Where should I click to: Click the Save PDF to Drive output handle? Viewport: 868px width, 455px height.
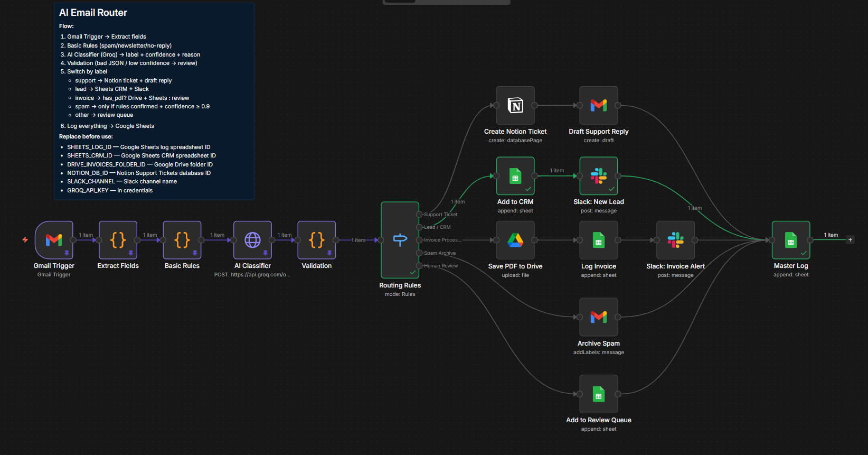coord(535,240)
